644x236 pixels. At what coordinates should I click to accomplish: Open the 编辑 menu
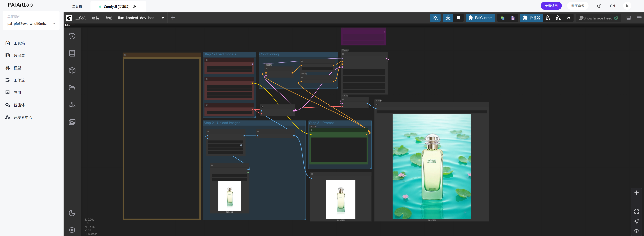coord(96,18)
